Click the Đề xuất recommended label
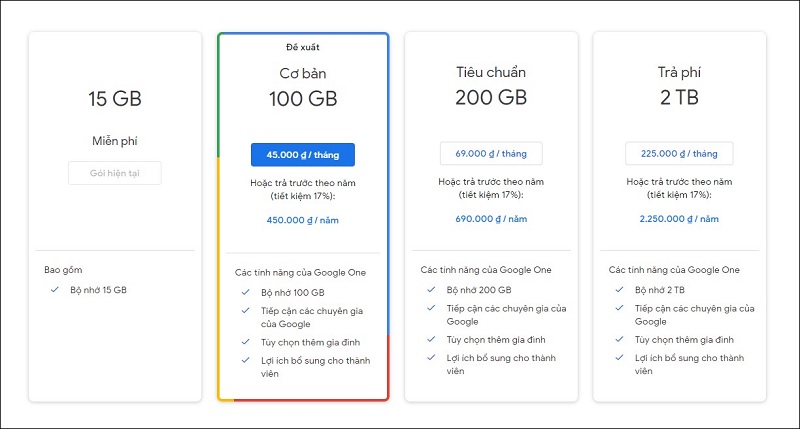This screenshot has width=800, height=429. click(x=303, y=47)
